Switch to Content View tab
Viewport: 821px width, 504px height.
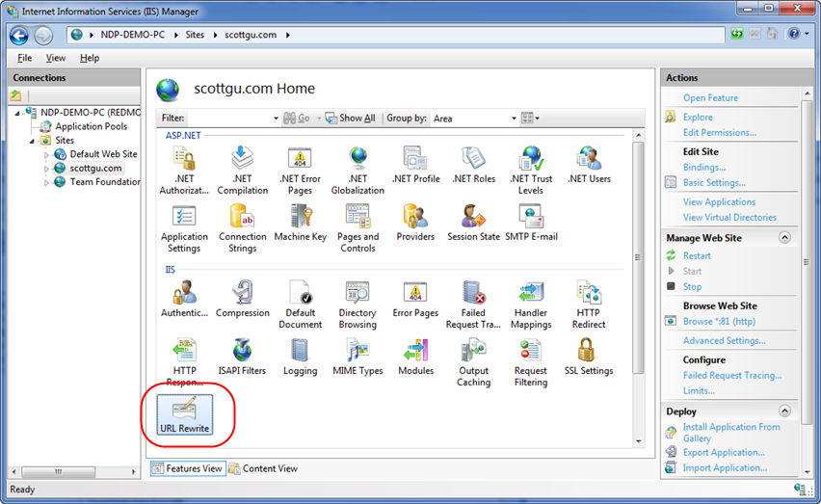(263, 468)
